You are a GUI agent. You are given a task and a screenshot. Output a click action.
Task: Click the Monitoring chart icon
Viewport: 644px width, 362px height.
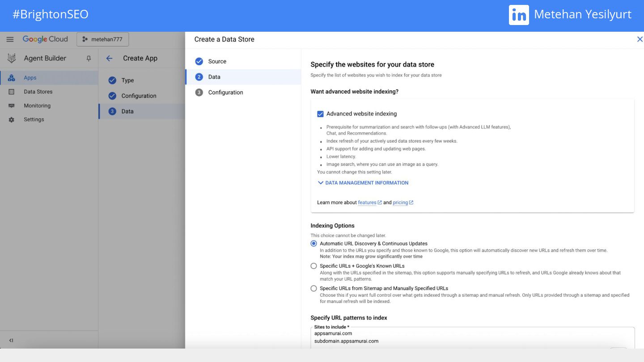coord(12,106)
